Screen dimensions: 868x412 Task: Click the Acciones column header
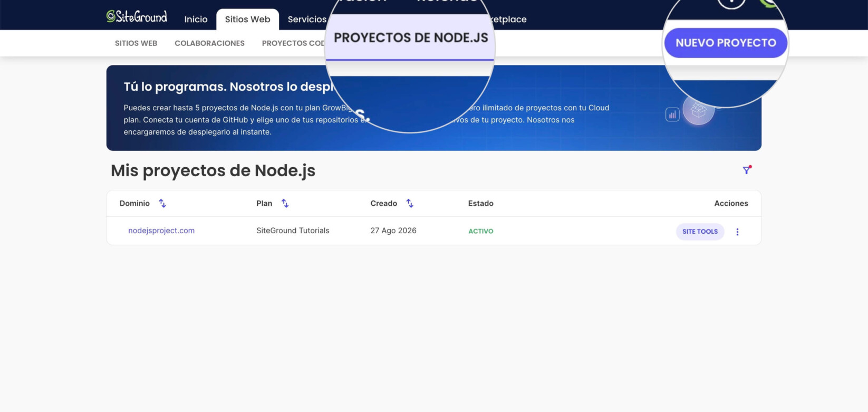pyautogui.click(x=731, y=203)
